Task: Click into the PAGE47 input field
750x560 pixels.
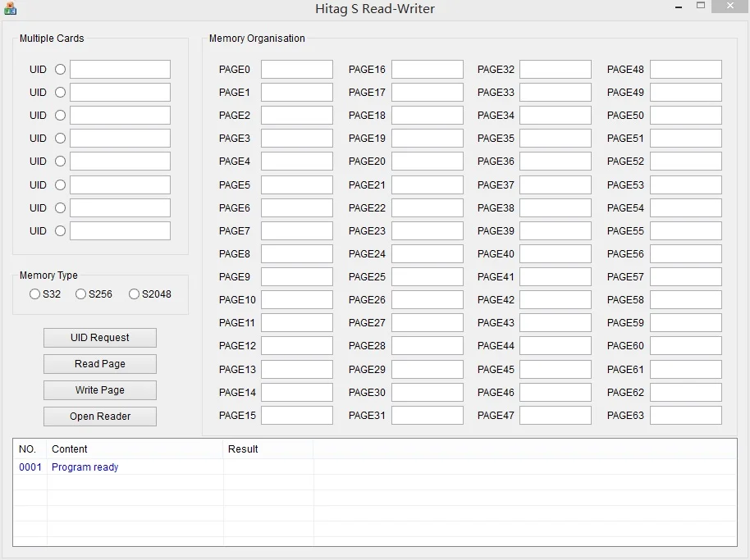Action: [x=556, y=415]
